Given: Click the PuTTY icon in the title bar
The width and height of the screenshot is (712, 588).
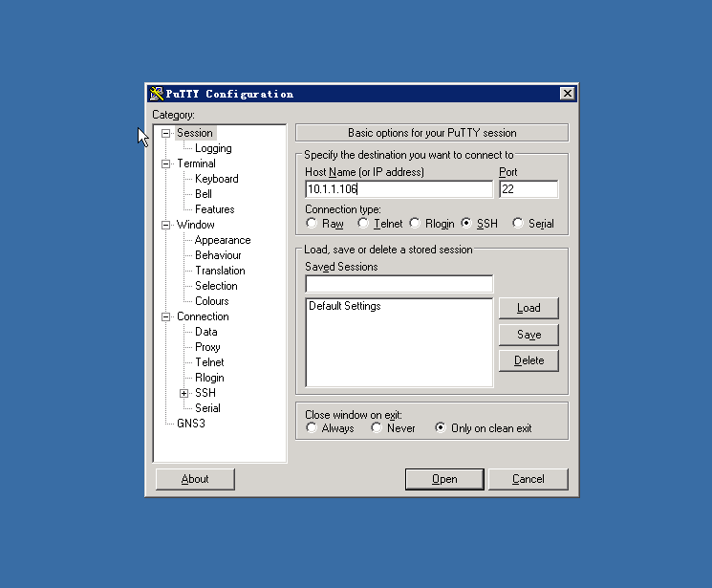Looking at the screenshot, I should [x=156, y=94].
